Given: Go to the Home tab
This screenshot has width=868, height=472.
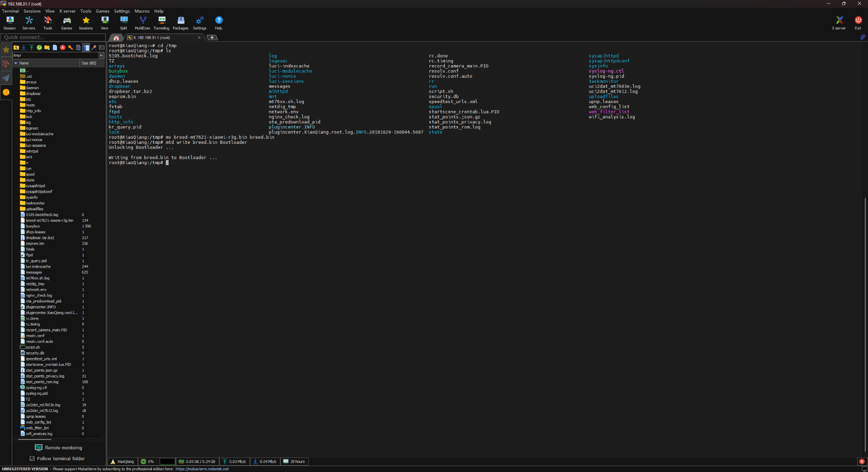Looking at the screenshot, I should 116,38.
